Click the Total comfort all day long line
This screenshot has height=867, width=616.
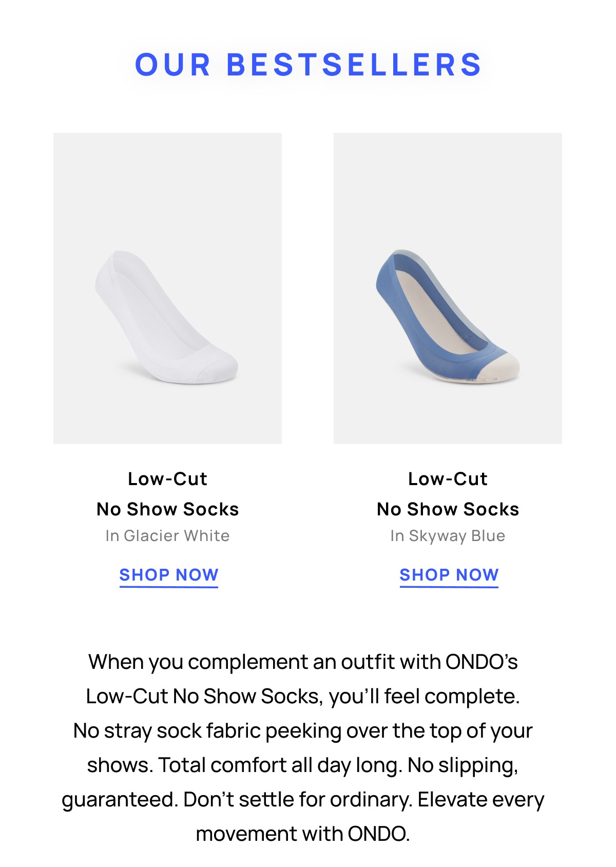303,765
